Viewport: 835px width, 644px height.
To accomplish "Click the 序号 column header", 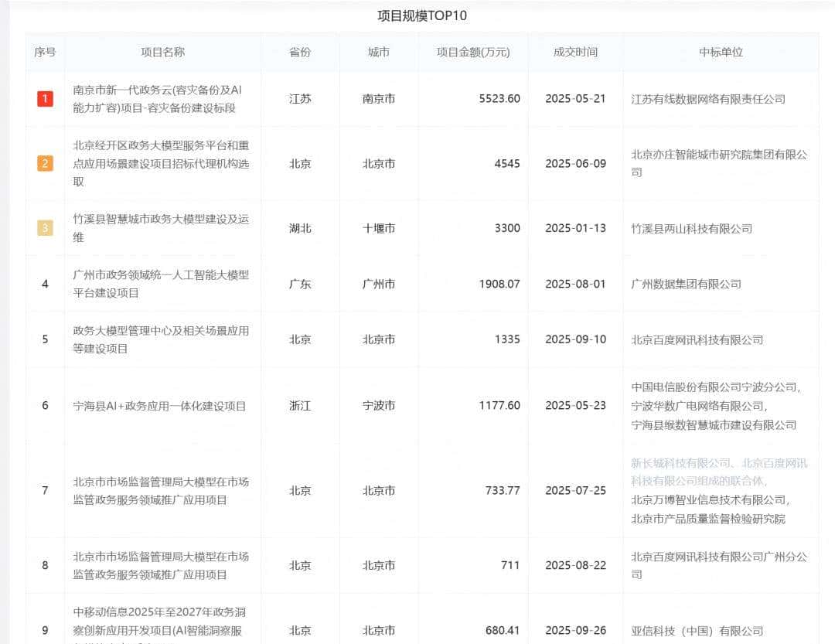I will pyautogui.click(x=44, y=52).
